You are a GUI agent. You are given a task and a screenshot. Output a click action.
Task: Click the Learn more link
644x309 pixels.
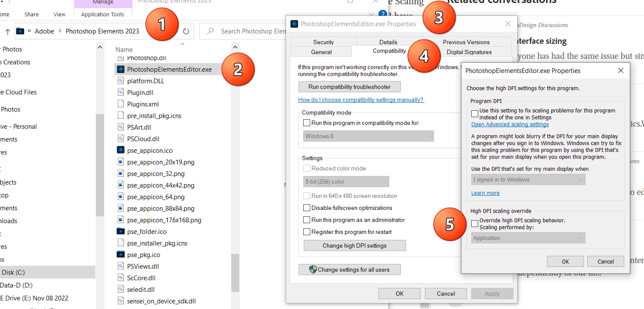[485, 193]
